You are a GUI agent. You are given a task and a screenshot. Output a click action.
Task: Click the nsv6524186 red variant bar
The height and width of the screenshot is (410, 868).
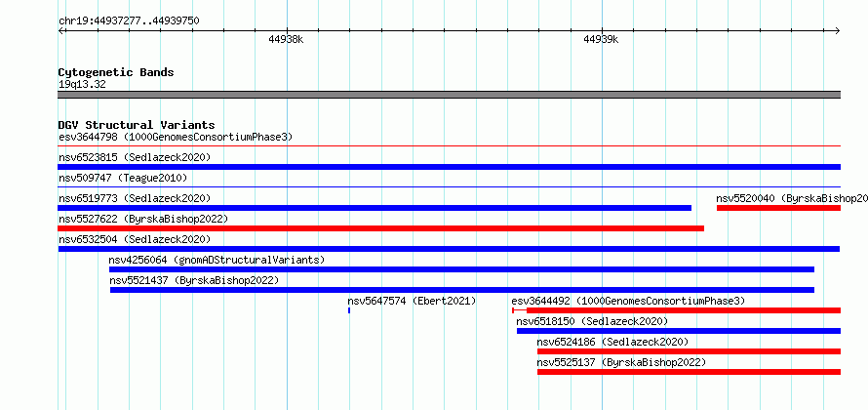click(x=689, y=351)
